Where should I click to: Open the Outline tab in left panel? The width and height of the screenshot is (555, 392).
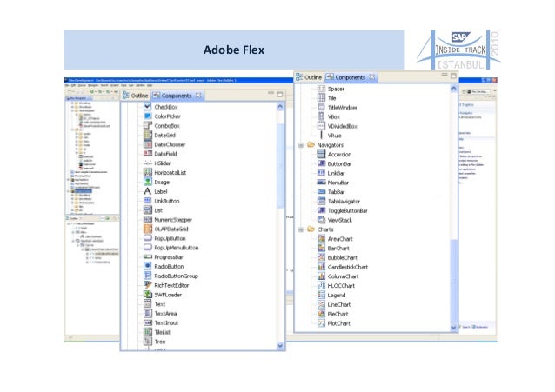click(136, 96)
